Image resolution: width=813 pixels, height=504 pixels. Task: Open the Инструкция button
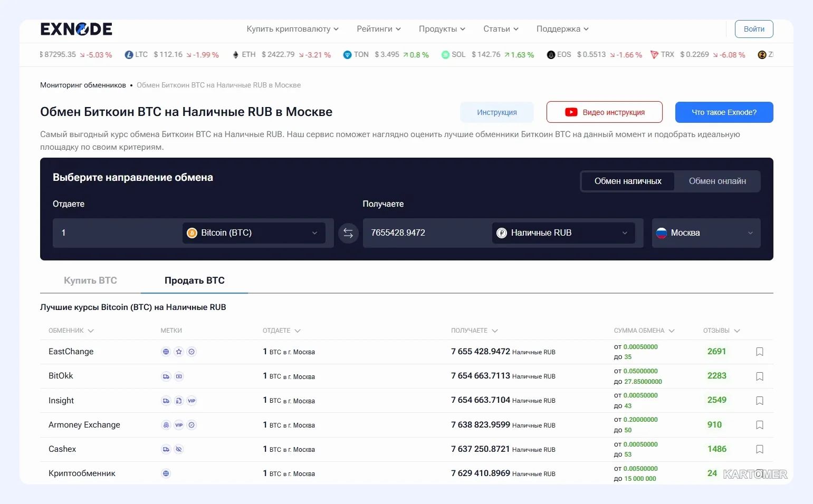point(497,112)
